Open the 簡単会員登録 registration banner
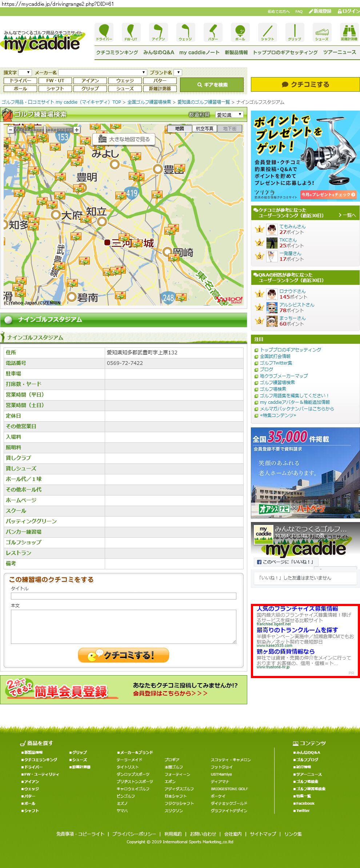The image size is (360, 868). click(x=124, y=689)
